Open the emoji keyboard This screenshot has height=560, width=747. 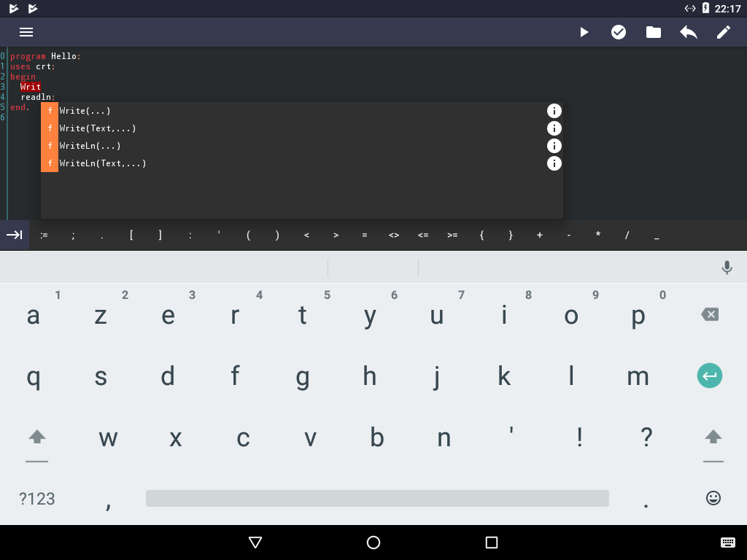pyautogui.click(x=713, y=498)
